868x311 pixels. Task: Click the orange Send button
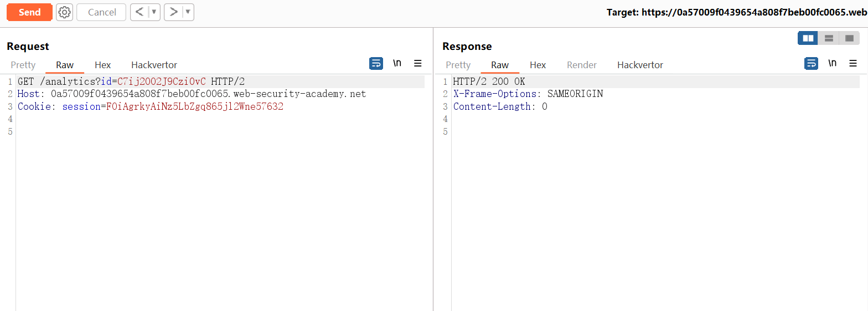click(x=29, y=12)
